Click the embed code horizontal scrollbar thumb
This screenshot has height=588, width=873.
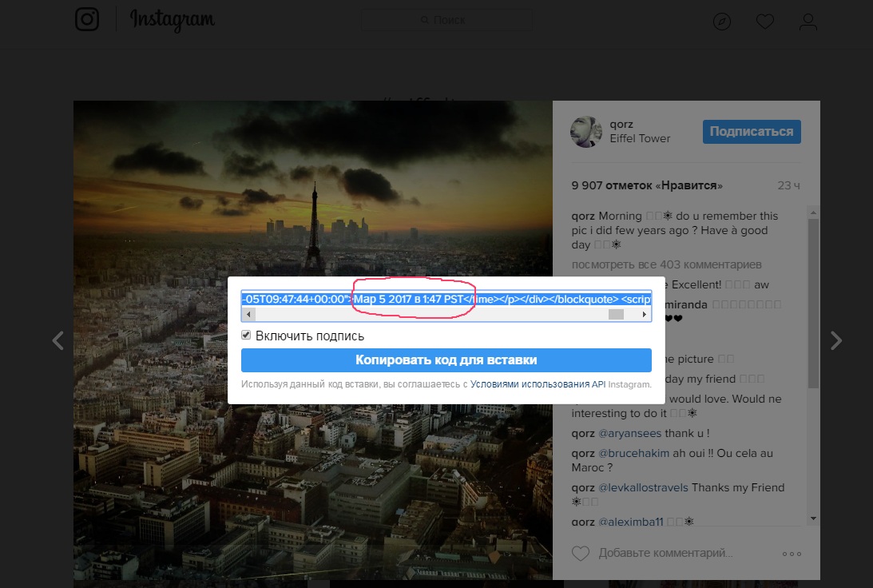[x=616, y=314]
